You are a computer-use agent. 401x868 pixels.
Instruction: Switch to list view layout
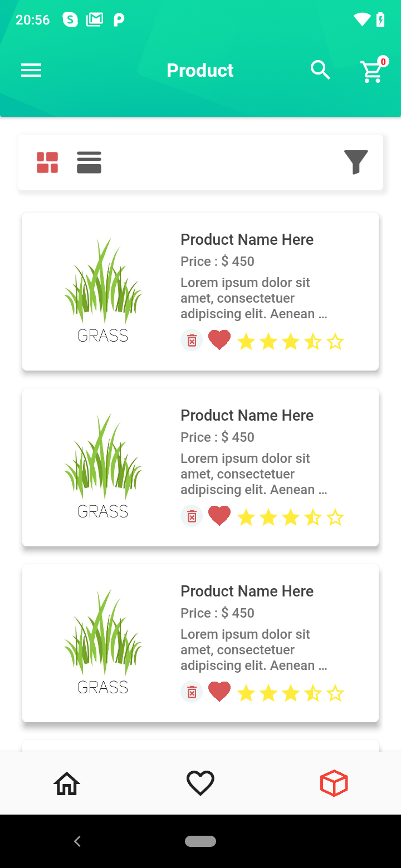coord(89,162)
